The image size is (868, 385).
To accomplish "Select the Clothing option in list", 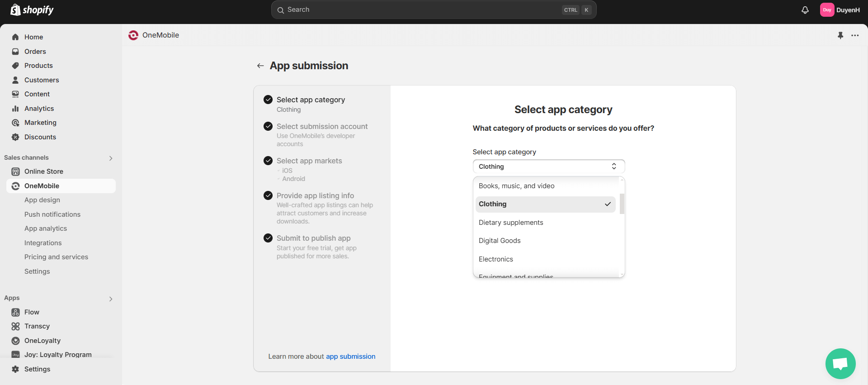I will coord(546,204).
